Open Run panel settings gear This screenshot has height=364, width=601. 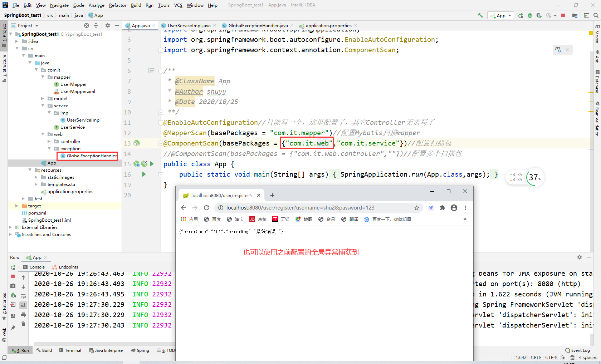tap(580, 257)
